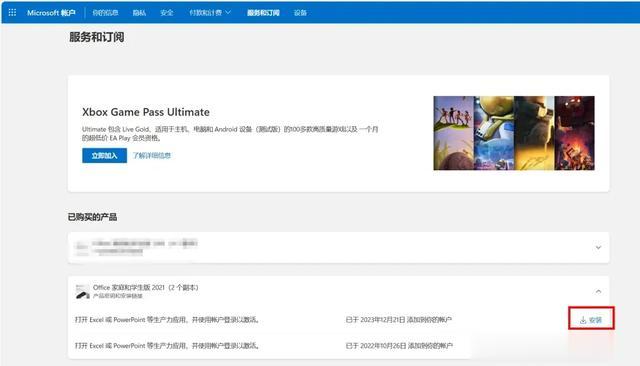Go to the 你的信息 tab
The height and width of the screenshot is (366, 640).
[x=105, y=13]
